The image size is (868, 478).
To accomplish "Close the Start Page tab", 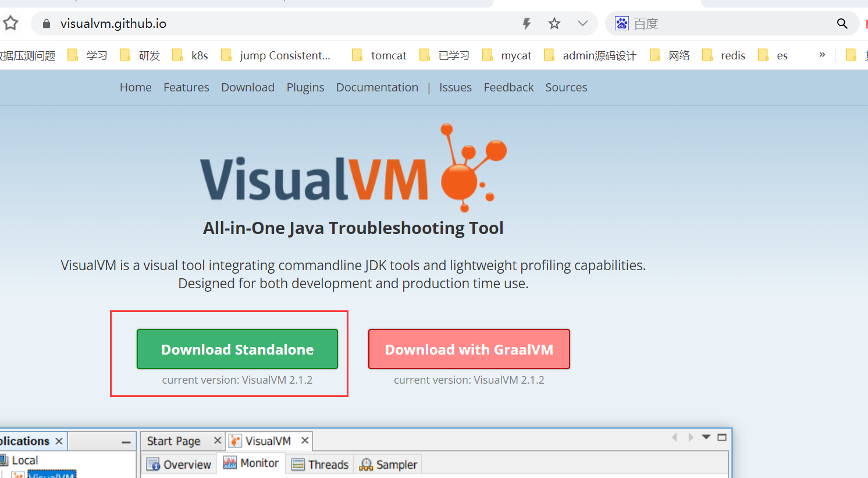I will [218, 441].
